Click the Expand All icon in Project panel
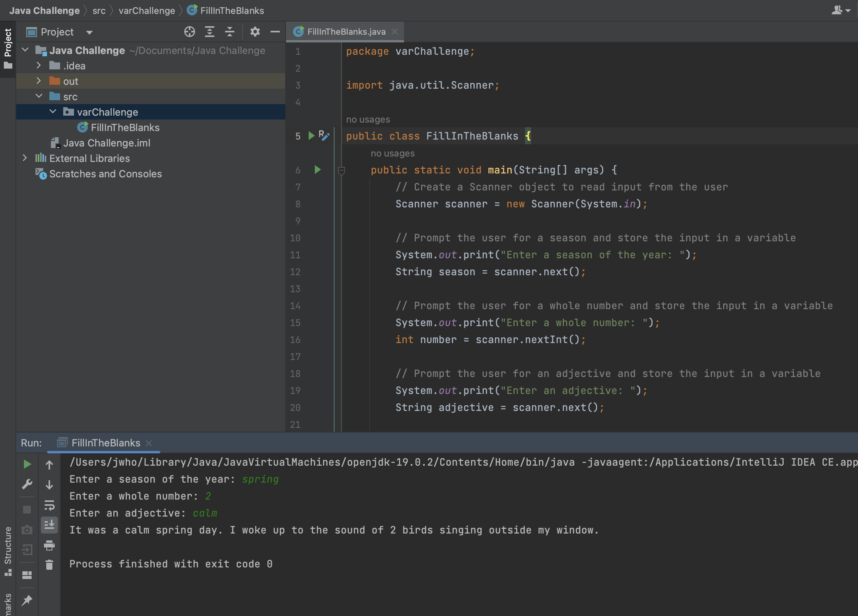The width and height of the screenshot is (858, 616). click(x=209, y=32)
